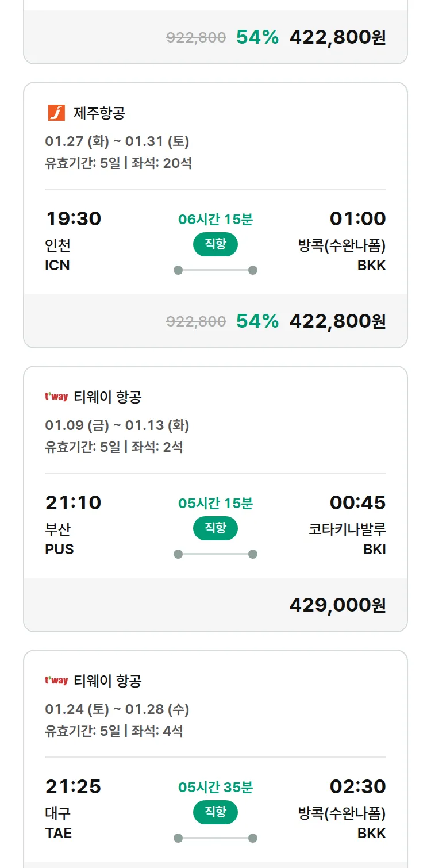Click the 01:00 Bangkok arrival time
This screenshot has height=868, width=431.
[x=357, y=218]
